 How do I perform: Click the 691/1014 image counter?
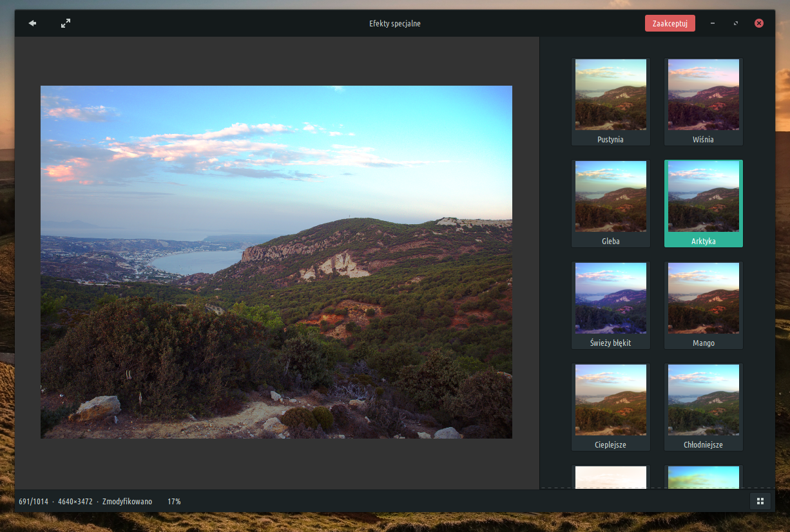[34, 501]
